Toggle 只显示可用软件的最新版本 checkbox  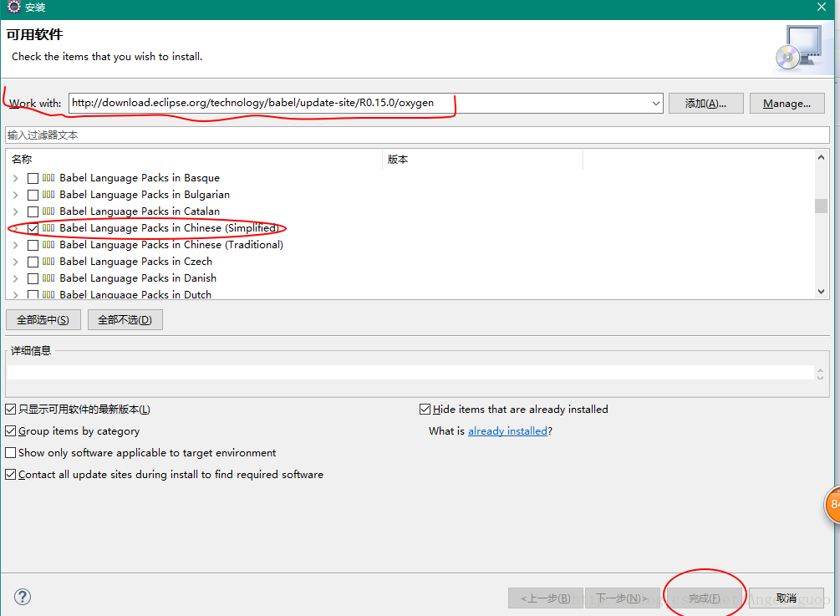(10, 410)
